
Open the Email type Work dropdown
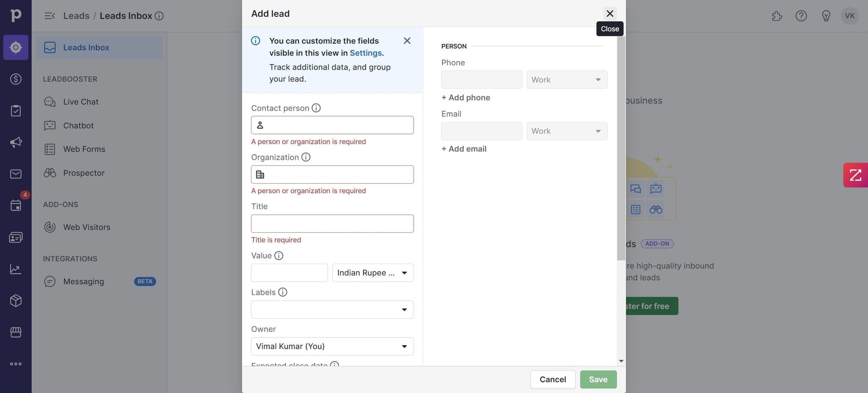point(567,131)
